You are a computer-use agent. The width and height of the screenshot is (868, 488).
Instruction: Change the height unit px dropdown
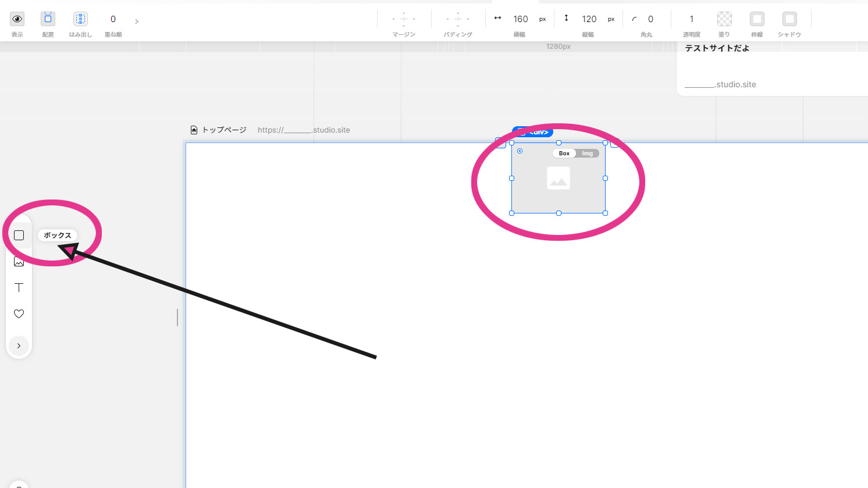point(611,19)
